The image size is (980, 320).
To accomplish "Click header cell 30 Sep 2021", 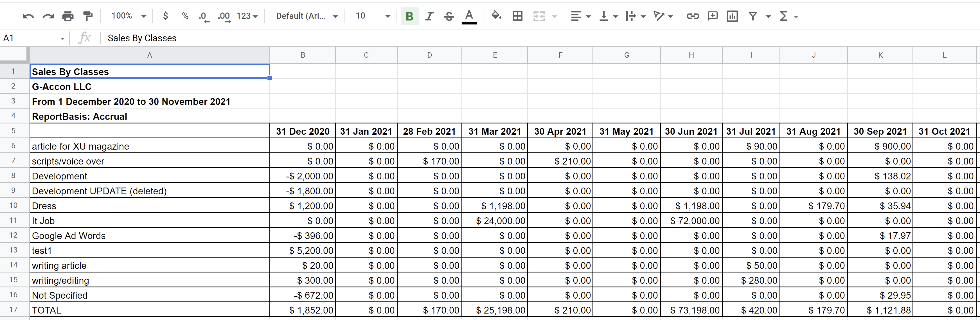I will click(880, 131).
